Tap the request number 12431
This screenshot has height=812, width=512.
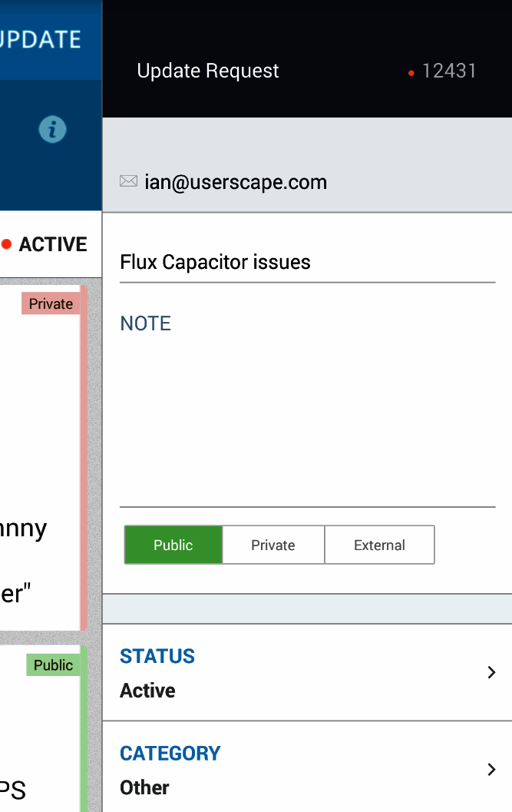point(449,71)
